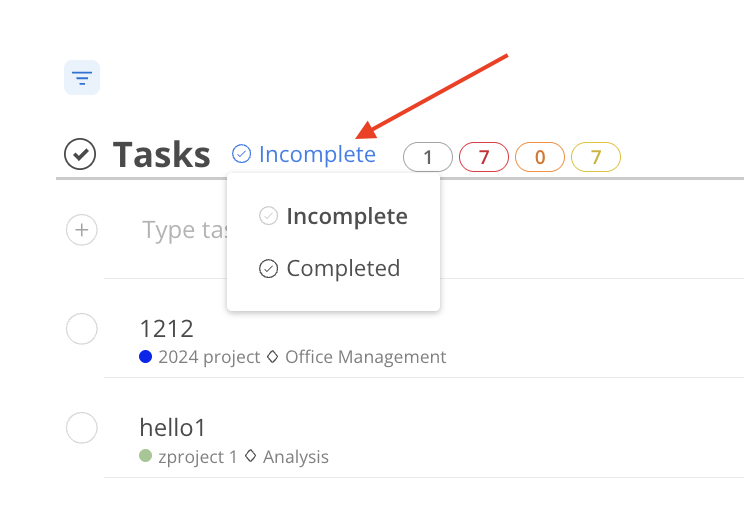Viewport: 744px width, 510px height.
Task: Open the task titled hello1
Action: pyautogui.click(x=173, y=428)
